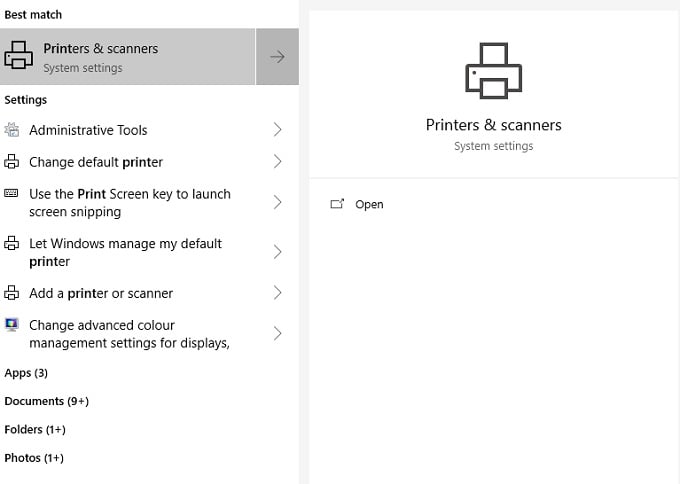Viewport: 680px width, 484px height.
Task: Select the Printers & scanners title in preview pane
Action: point(493,125)
